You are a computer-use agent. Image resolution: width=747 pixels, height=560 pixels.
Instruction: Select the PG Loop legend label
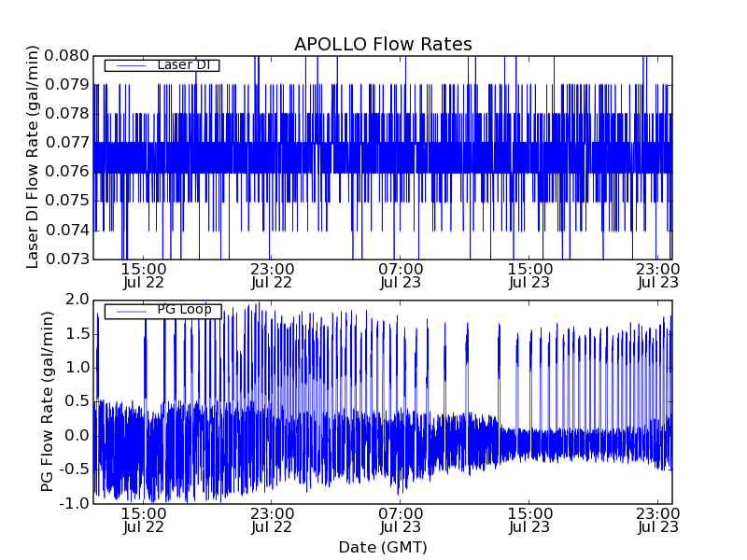(x=184, y=310)
